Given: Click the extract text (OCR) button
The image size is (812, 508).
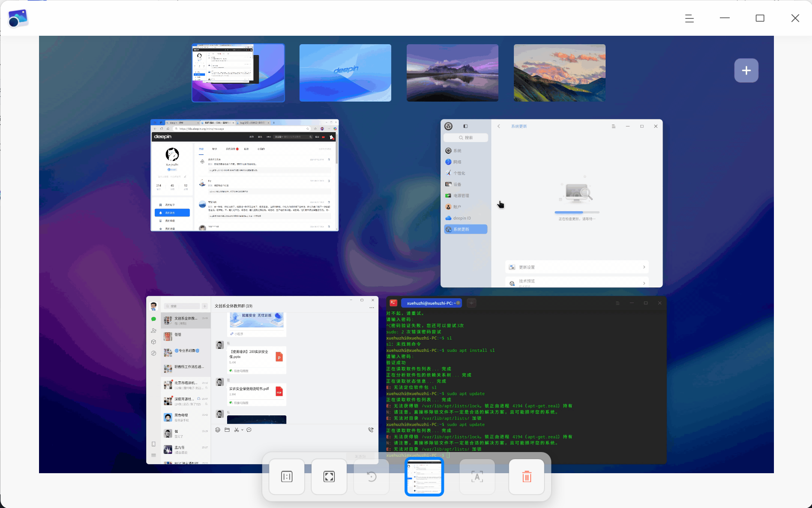Looking at the screenshot, I should click(x=477, y=477).
